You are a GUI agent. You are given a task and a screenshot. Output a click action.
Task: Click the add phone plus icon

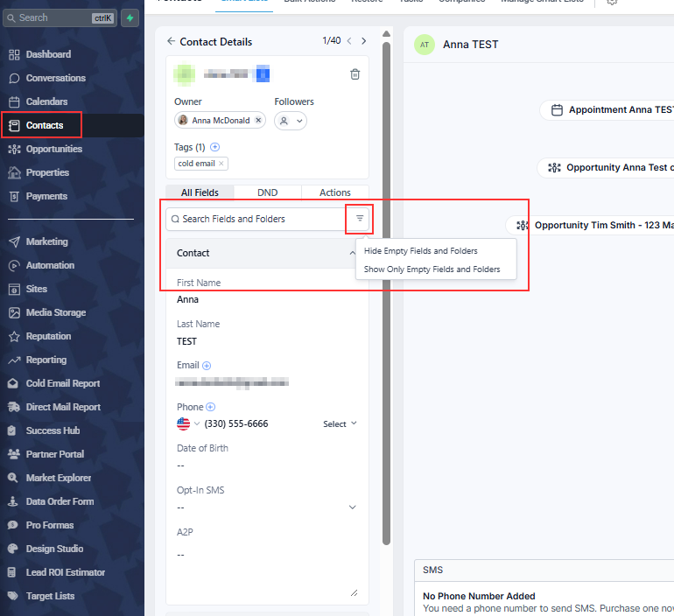pyautogui.click(x=211, y=407)
